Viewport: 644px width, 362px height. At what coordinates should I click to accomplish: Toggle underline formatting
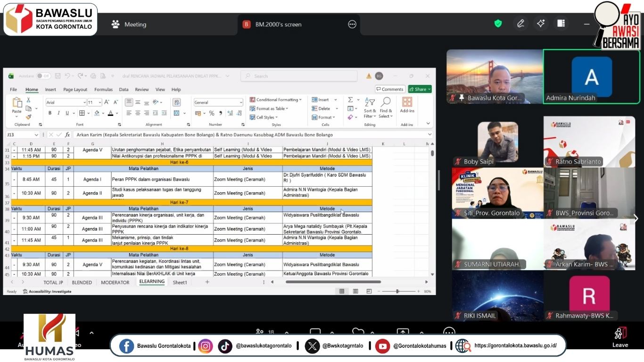point(67,113)
